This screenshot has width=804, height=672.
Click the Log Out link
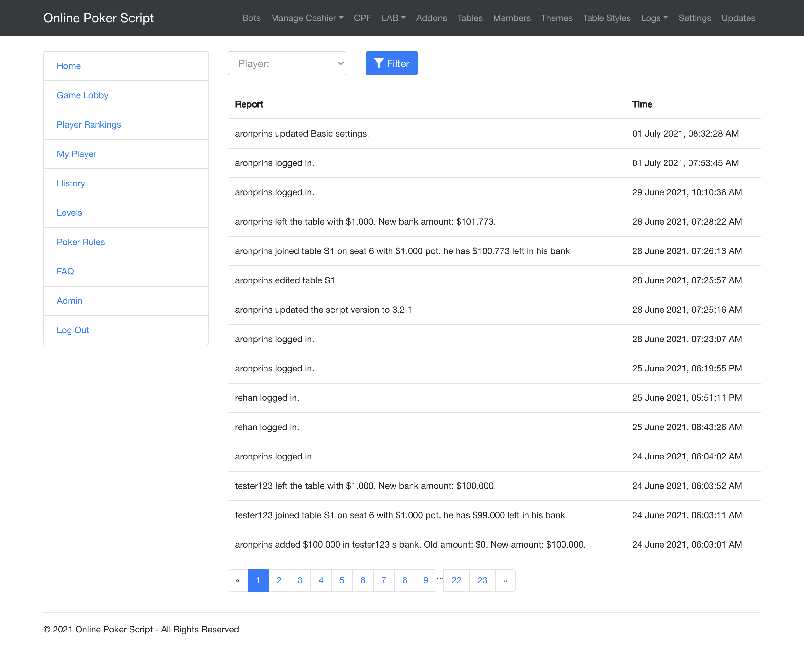[x=73, y=330]
